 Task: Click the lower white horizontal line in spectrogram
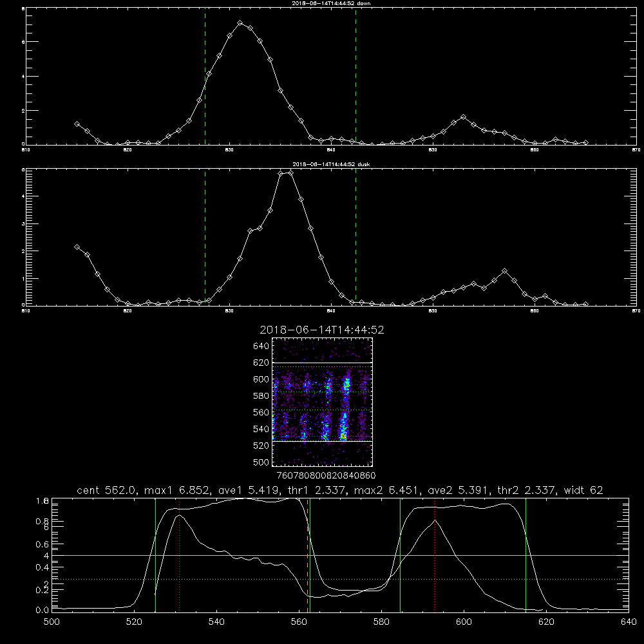[322, 442]
